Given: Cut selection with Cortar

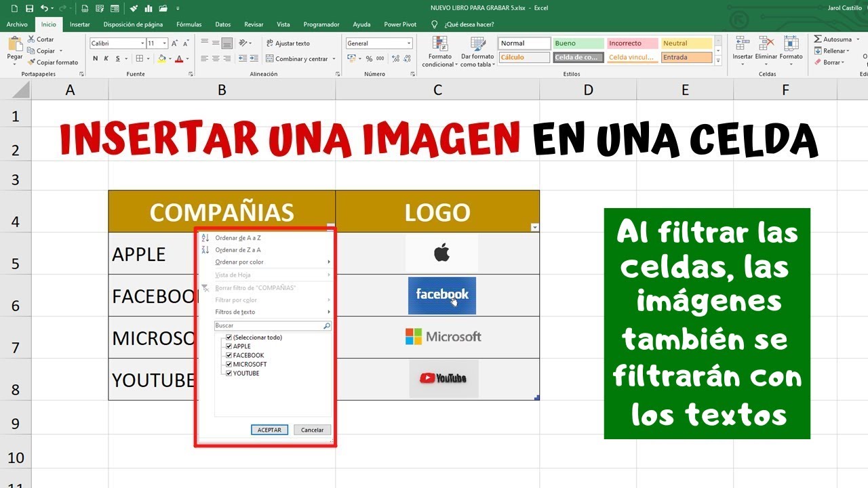Looking at the screenshot, I should (x=41, y=39).
